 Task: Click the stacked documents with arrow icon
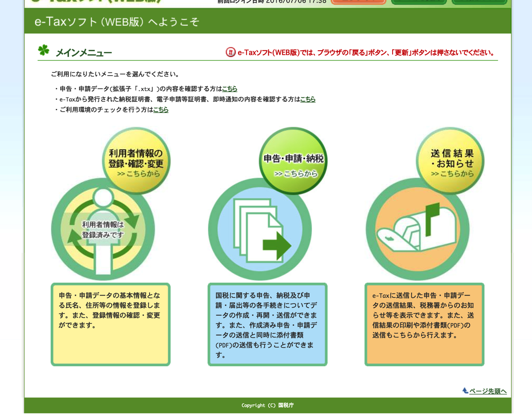[260, 229]
